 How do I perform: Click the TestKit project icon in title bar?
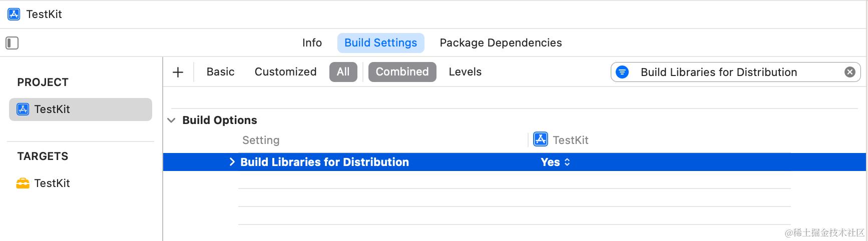coord(14,14)
